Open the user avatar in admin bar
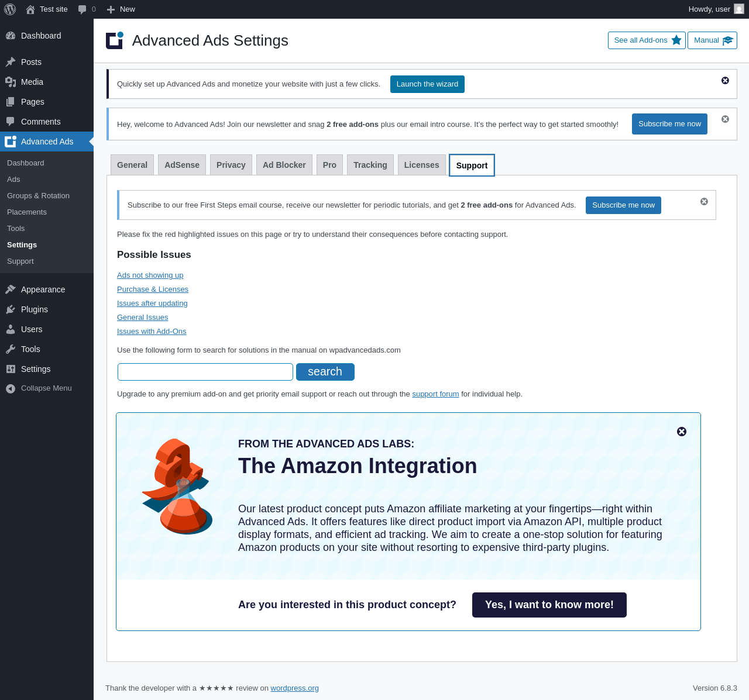The width and height of the screenshot is (749, 700). 739,9
